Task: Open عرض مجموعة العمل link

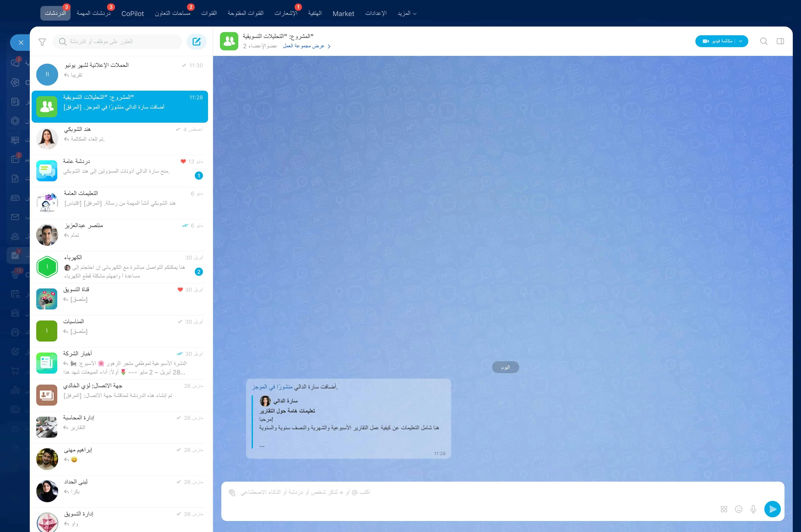Action: pyautogui.click(x=307, y=46)
